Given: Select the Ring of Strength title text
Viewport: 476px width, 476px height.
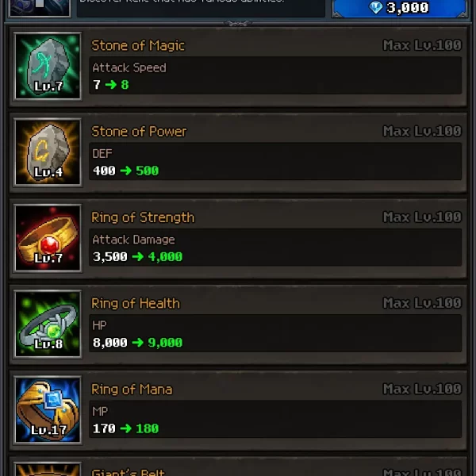Looking at the screenshot, I should [x=143, y=217].
